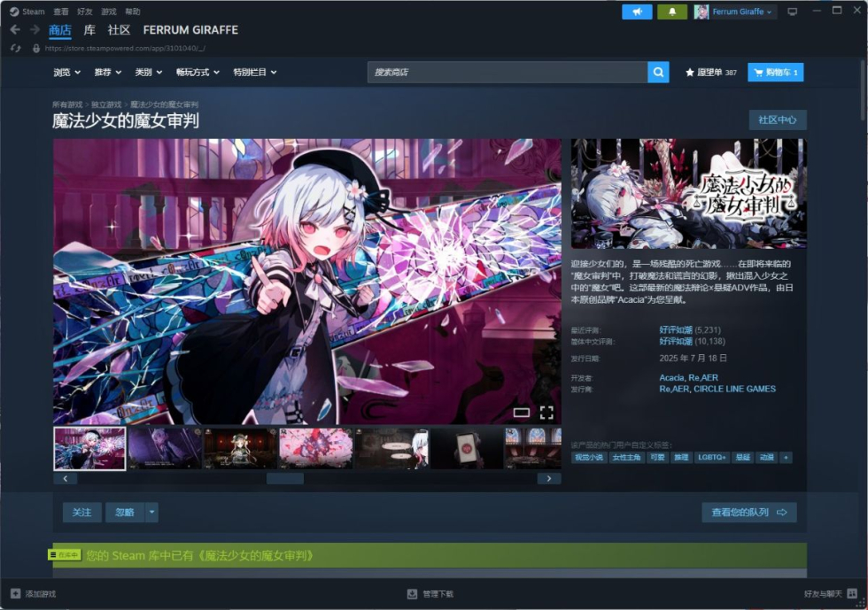The image size is (868, 610).
Task: Open 管理下载 download manager
Action: [433, 594]
